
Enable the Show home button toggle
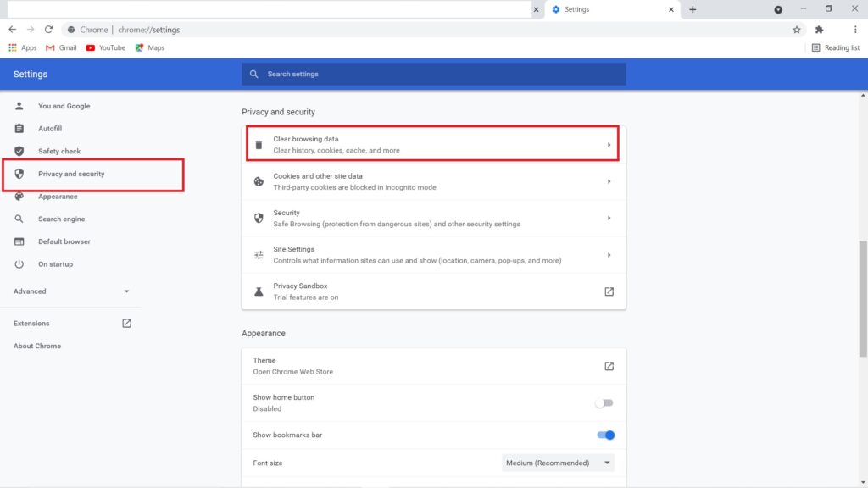604,403
